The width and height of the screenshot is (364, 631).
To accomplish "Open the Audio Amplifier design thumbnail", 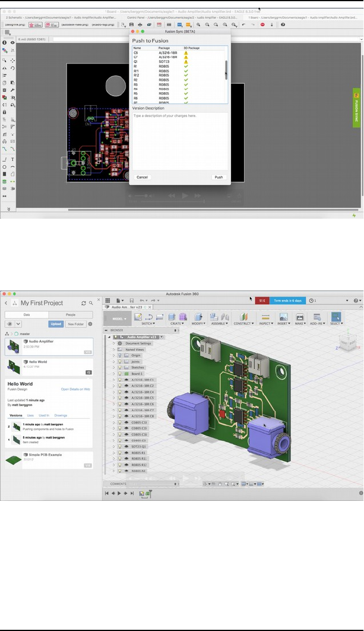I will [x=14, y=346].
